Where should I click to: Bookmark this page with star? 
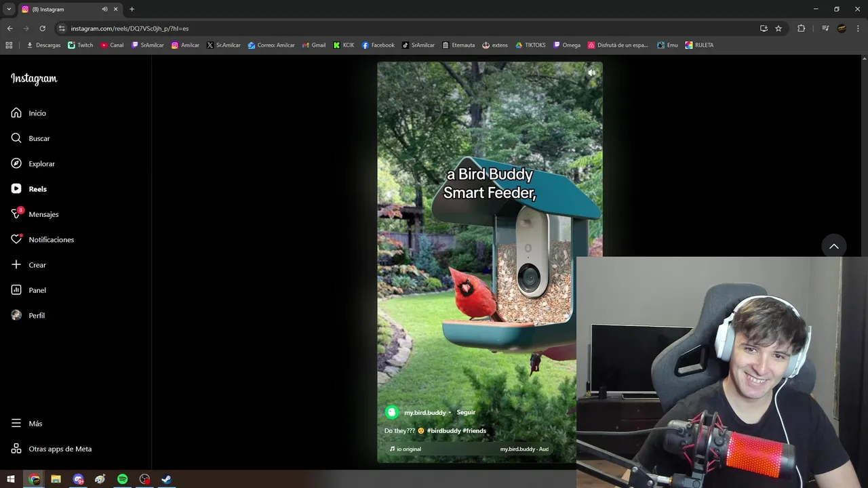pos(778,28)
